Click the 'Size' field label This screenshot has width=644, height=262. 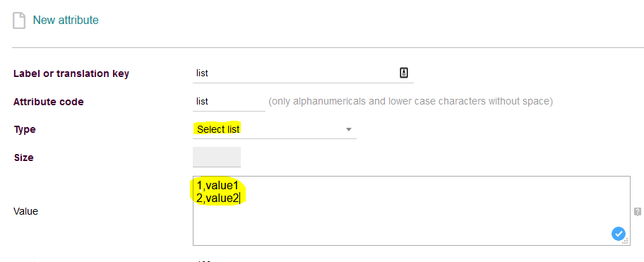[x=23, y=157]
